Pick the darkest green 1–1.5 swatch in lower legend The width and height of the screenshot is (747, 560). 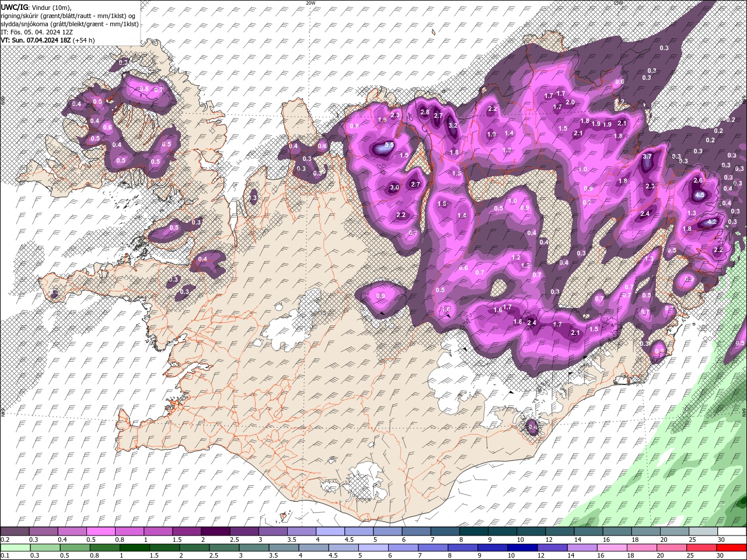click(135, 547)
